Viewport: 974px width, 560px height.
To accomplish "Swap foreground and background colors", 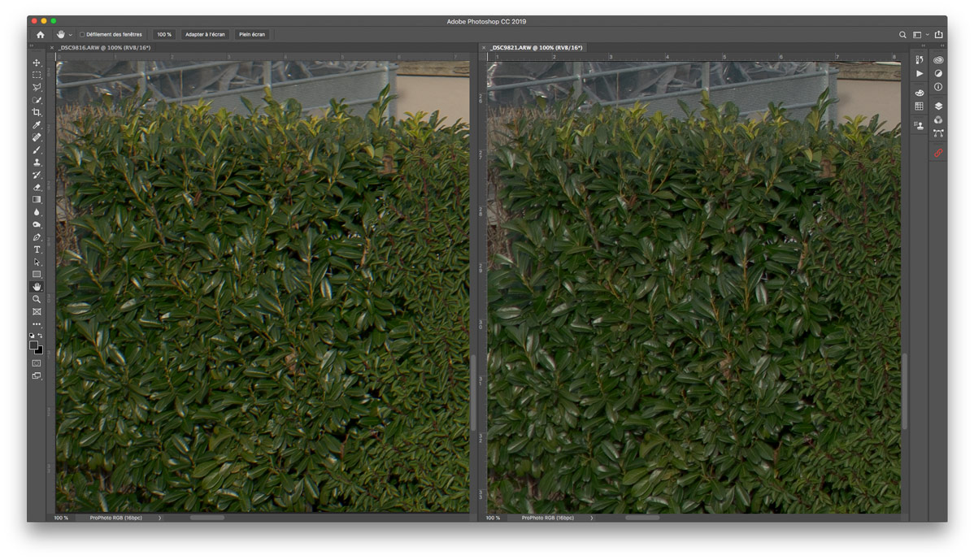I will [41, 336].
